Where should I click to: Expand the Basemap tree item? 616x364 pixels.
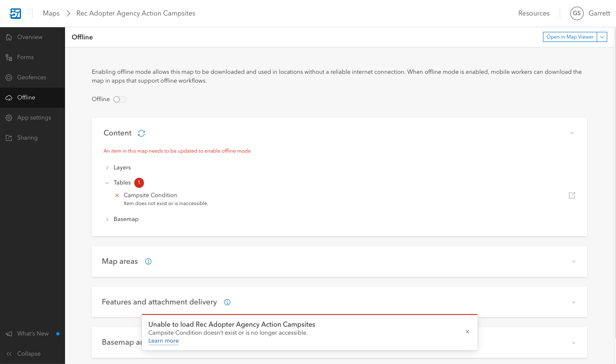click(x=107, y=219)
